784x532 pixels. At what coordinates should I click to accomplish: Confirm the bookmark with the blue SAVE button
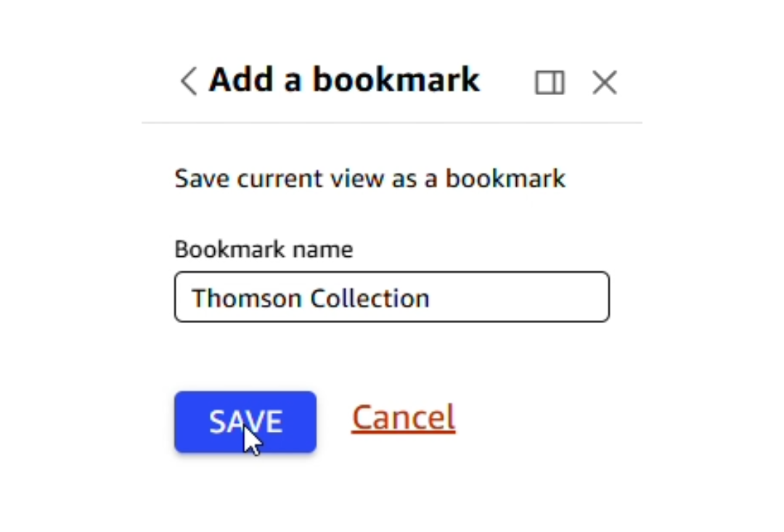click(x=245, y=422)
